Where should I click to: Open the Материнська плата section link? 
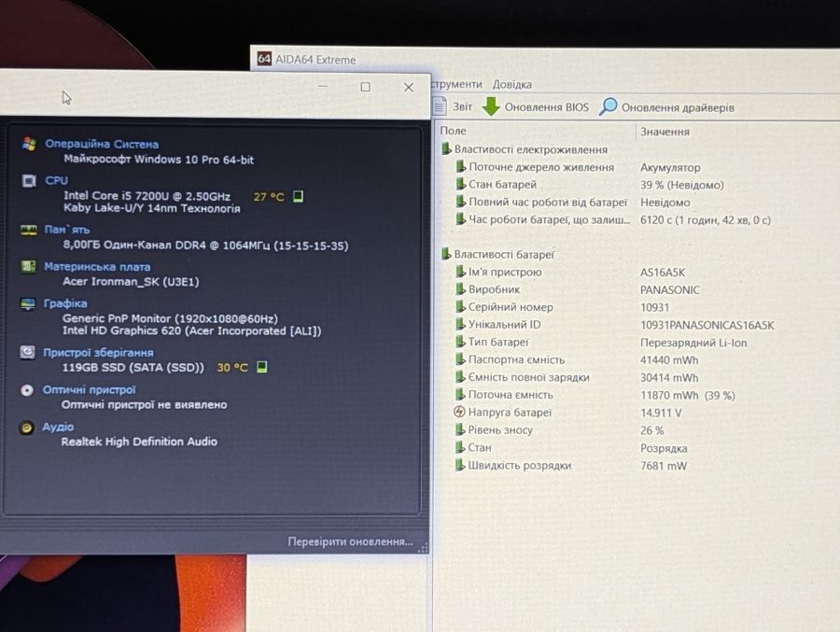click(97, 266)
